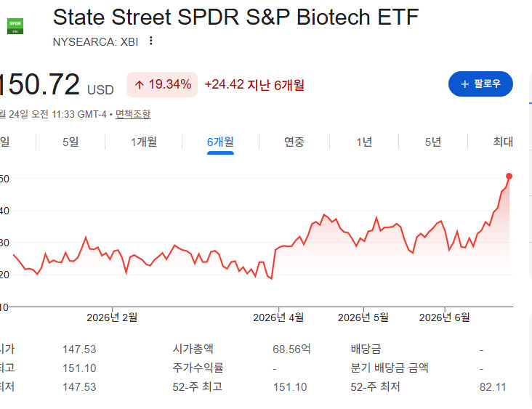Click the 2026년 2월 axis label
The width and height of the screenshot is (532, 409).
[112, 317]
